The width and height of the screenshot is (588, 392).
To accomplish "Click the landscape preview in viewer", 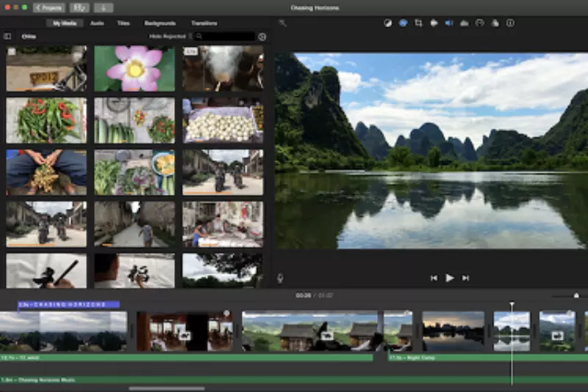I will [431, 150].
